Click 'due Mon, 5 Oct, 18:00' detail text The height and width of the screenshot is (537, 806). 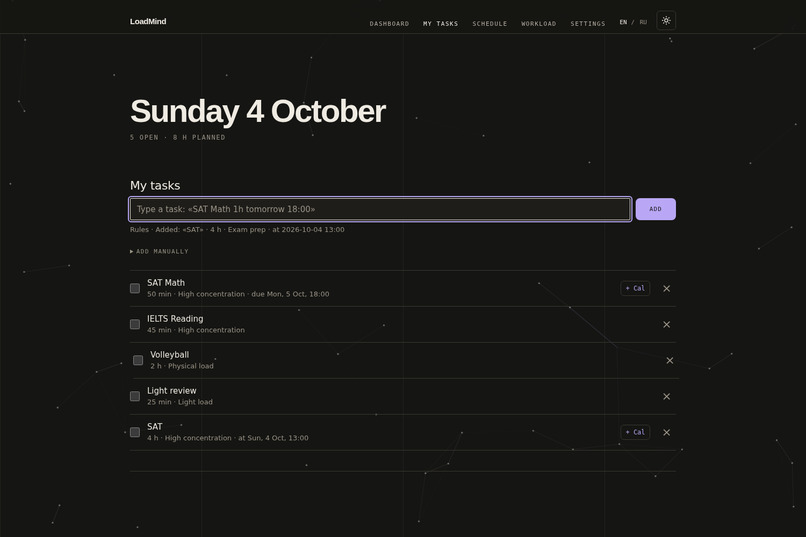pos(290,294)
